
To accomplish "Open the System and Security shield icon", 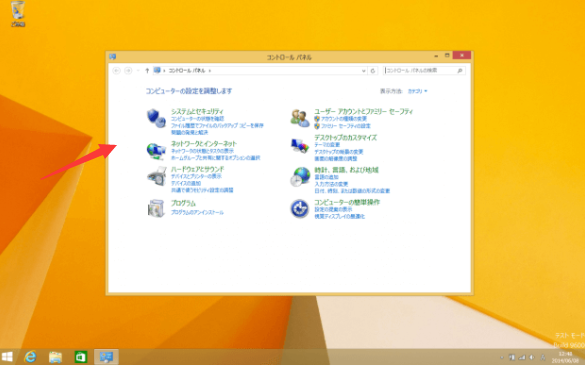I will click(x=156, y=118).
